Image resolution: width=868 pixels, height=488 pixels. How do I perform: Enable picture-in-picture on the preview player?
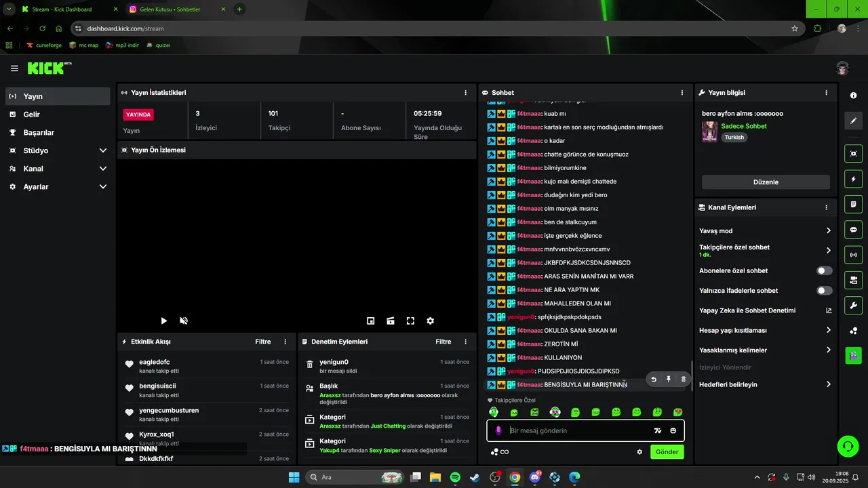pyautogui.click(x=371, y=321)
